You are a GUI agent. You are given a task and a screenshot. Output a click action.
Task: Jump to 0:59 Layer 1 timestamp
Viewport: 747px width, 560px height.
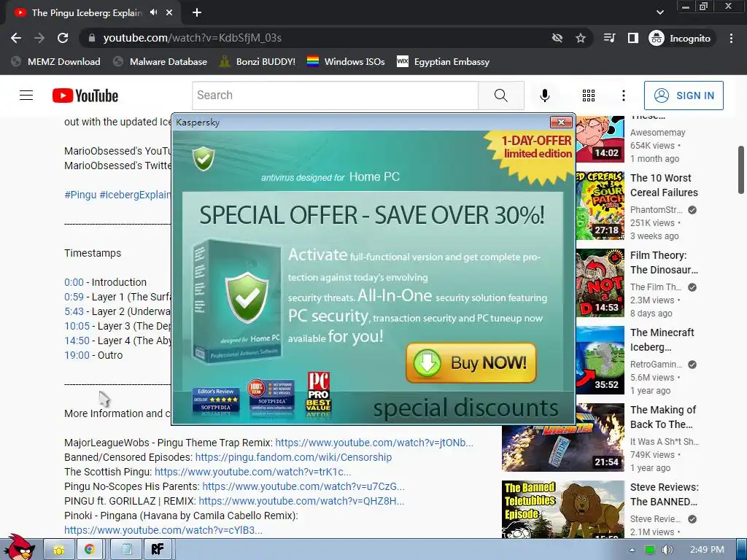74,297
